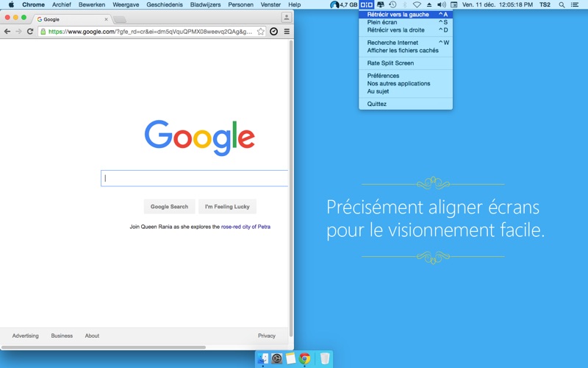588x368 pixels.
Task: Click the Bluetooth status icon
Action: pos(405,4)
